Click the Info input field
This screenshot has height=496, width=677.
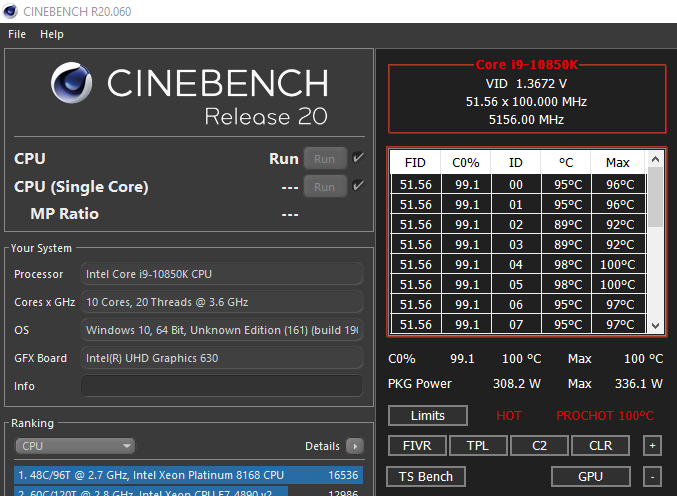(222, 386)
